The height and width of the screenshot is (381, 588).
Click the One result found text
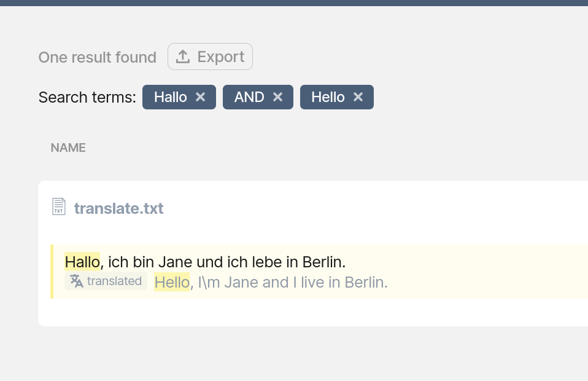(x=97, y=57)
